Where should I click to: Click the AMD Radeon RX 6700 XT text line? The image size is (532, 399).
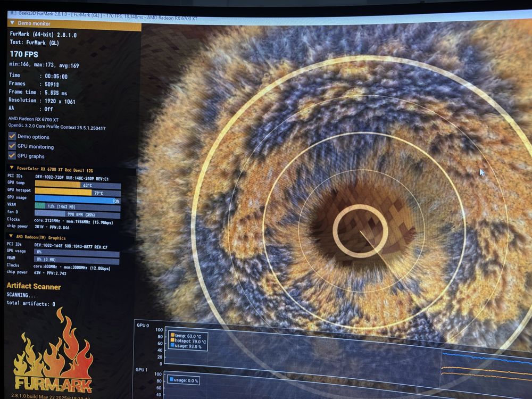point(34,119)
